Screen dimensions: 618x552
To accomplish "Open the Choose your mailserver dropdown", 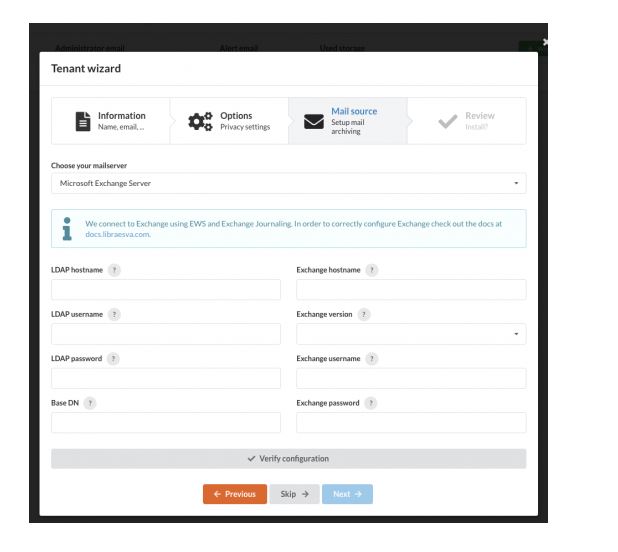I will 289,183.
